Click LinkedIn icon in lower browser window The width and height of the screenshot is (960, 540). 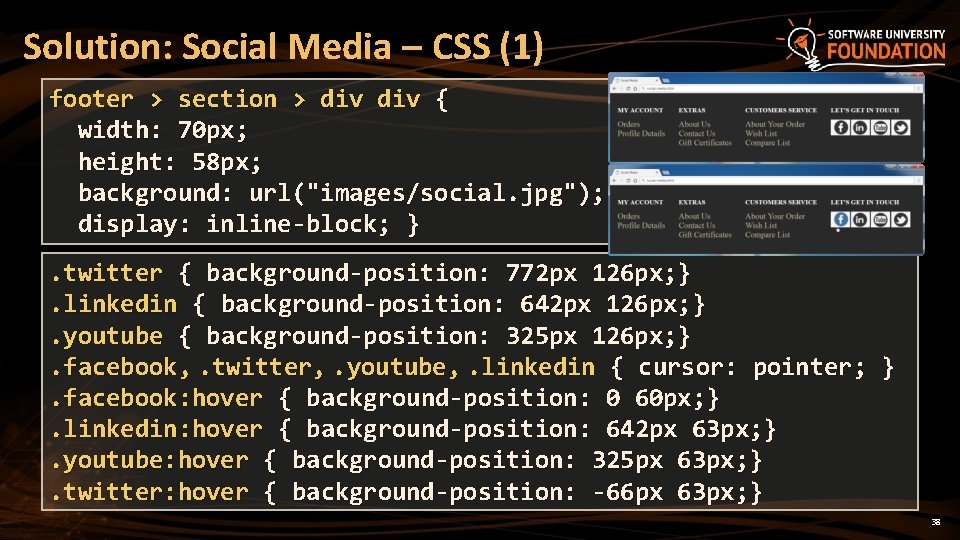click(x=860, y=219)
